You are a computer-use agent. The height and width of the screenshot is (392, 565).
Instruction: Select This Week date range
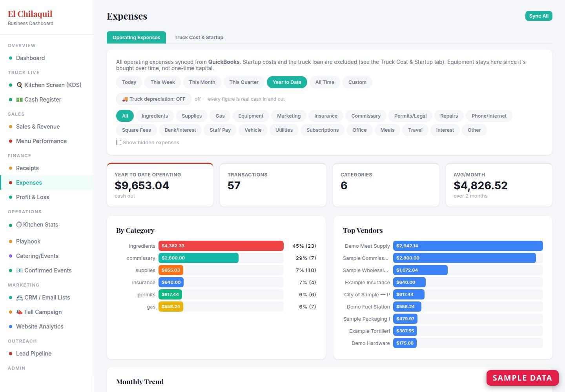point(162,82)
